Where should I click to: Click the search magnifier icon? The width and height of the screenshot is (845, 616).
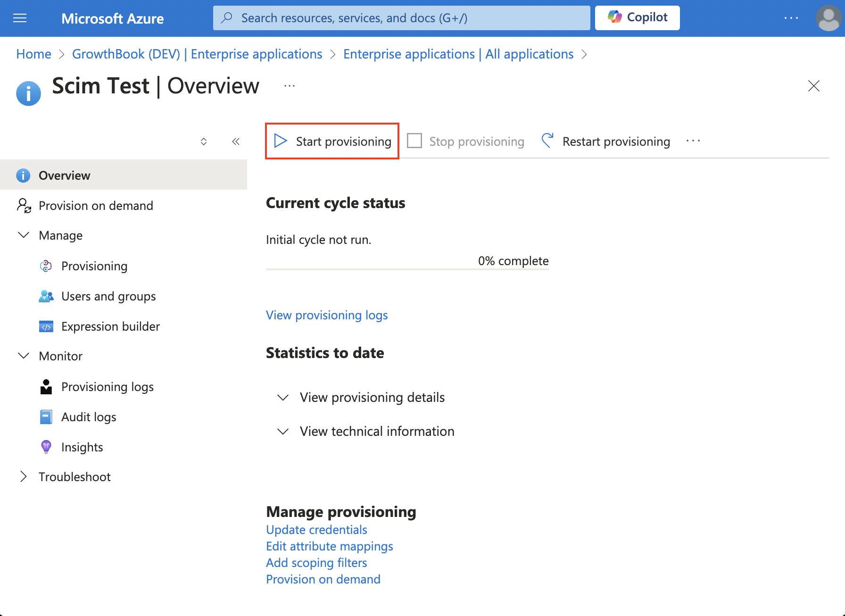[x=227, y=18]
